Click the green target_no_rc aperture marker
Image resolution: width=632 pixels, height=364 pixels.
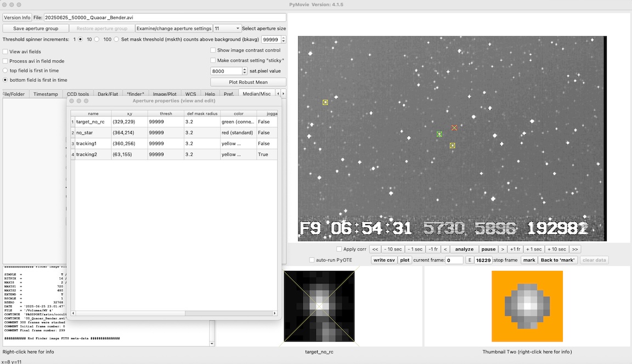439,134
